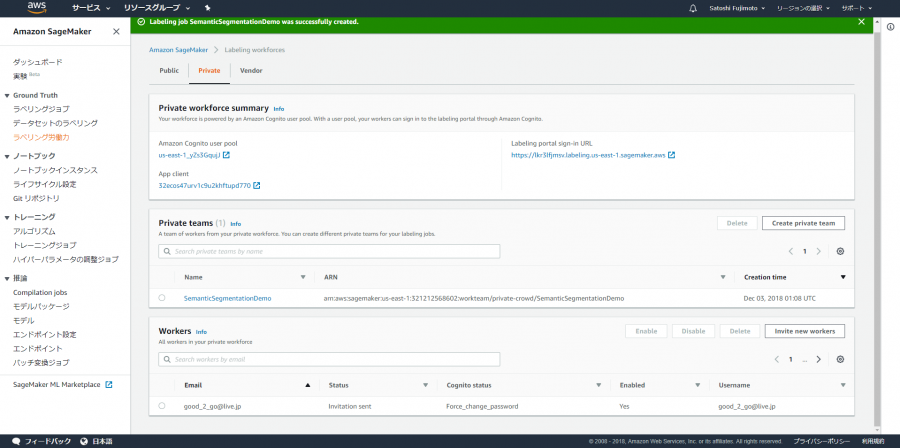
Task: Switch to the Public tab
Action: [x=169, y=71]
